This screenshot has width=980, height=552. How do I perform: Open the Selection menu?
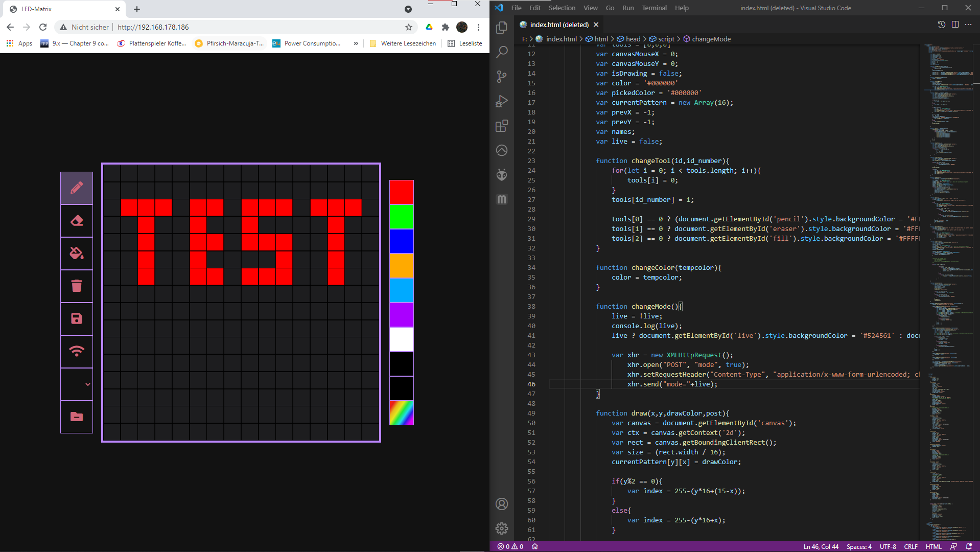562,8
